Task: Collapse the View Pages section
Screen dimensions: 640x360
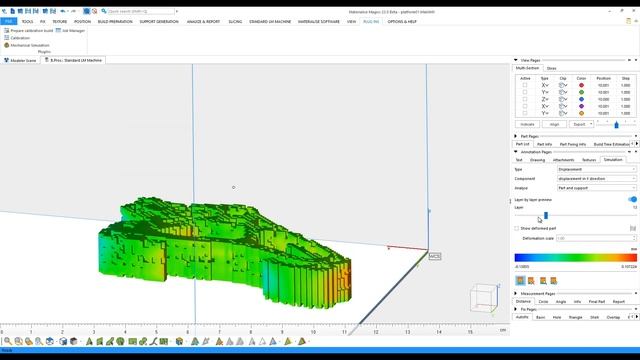Action: coord(516,60)
